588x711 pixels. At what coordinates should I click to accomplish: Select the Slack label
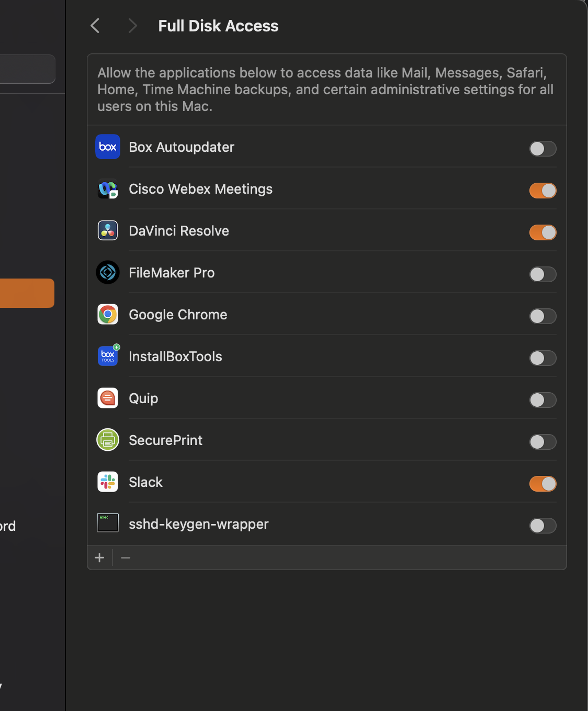pyautogui.click(x=145, y=482)
